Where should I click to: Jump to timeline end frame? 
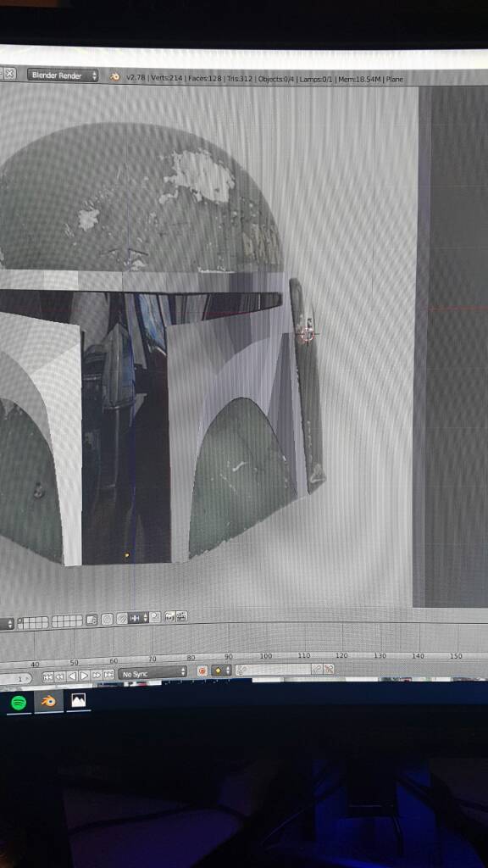click(x=109, y=674)
